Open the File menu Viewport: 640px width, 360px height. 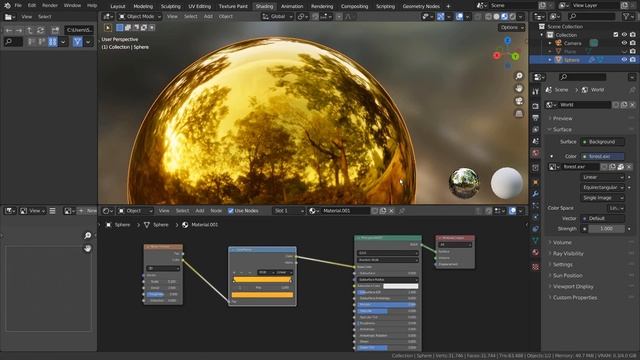[x=18, y=5]
